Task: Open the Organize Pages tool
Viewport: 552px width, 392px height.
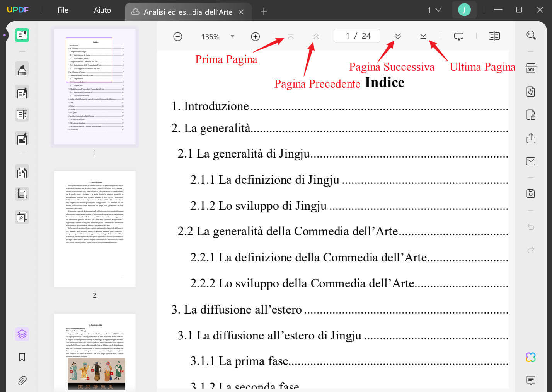Action: click(x=22, y=172)
